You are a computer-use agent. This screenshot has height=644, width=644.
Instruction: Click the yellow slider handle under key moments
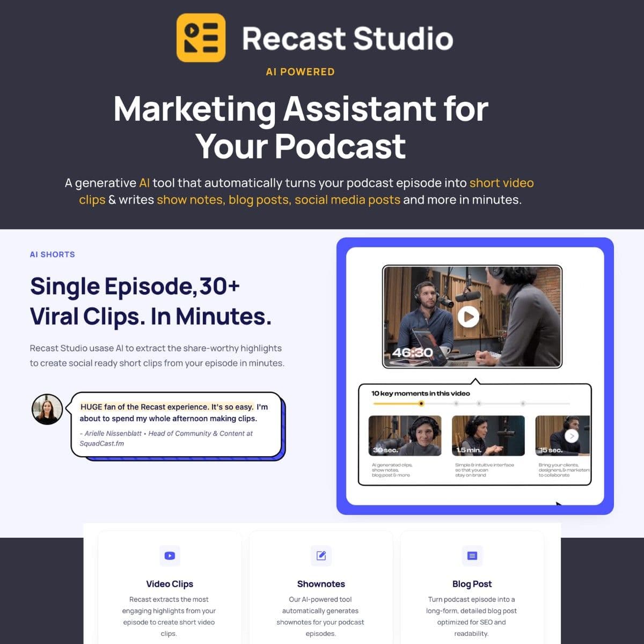[x=421, y=404]
